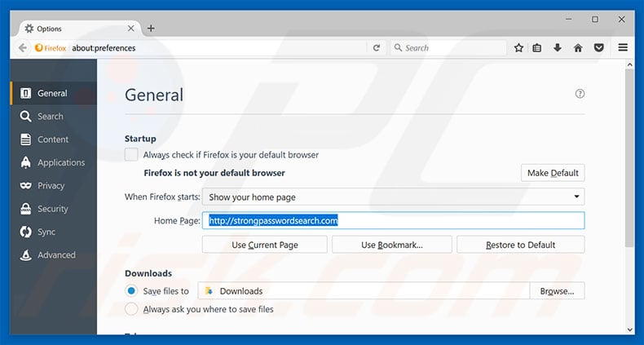Click the toolbar Search field
The width and height of the screenshot is (644, 345).
pos(448,48)
